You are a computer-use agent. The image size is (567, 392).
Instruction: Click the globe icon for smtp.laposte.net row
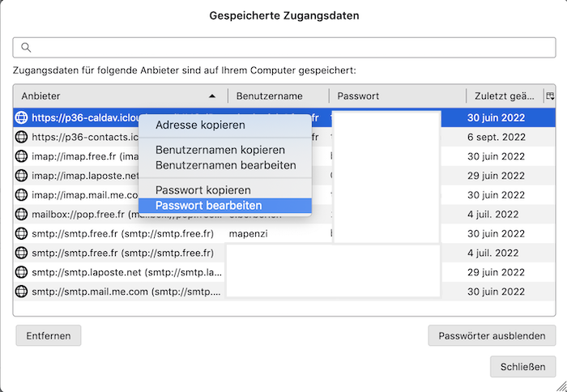tap(21, 272)
